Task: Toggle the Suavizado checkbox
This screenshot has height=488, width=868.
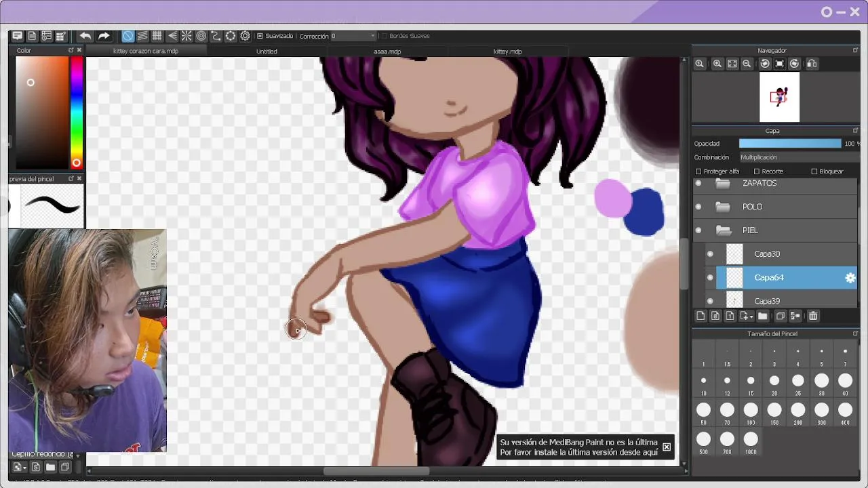Action: click(260, 36)
